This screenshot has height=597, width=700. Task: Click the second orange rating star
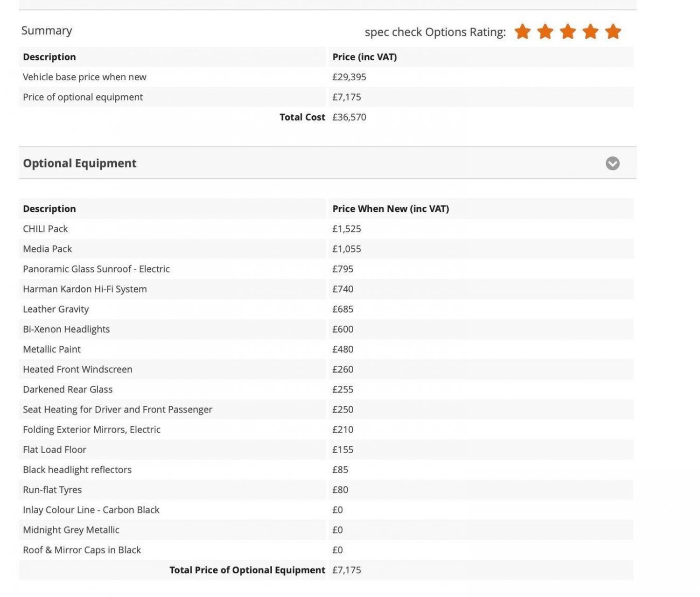coord(545,32)
